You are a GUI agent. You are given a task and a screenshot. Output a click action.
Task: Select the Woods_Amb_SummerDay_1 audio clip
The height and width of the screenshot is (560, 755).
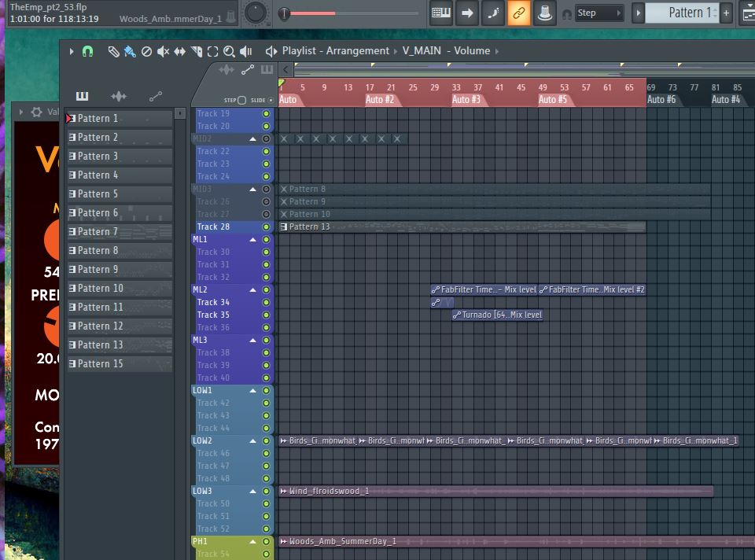click(x=517, y=542)
